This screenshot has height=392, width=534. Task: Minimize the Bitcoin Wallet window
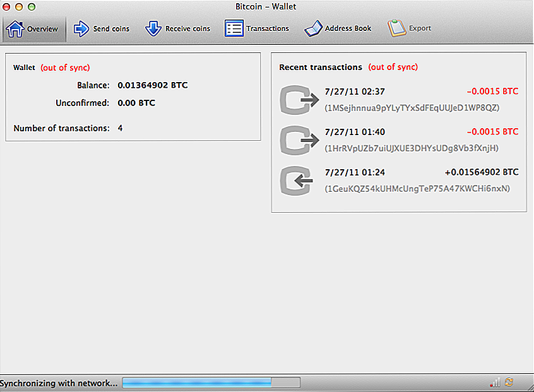19,7
